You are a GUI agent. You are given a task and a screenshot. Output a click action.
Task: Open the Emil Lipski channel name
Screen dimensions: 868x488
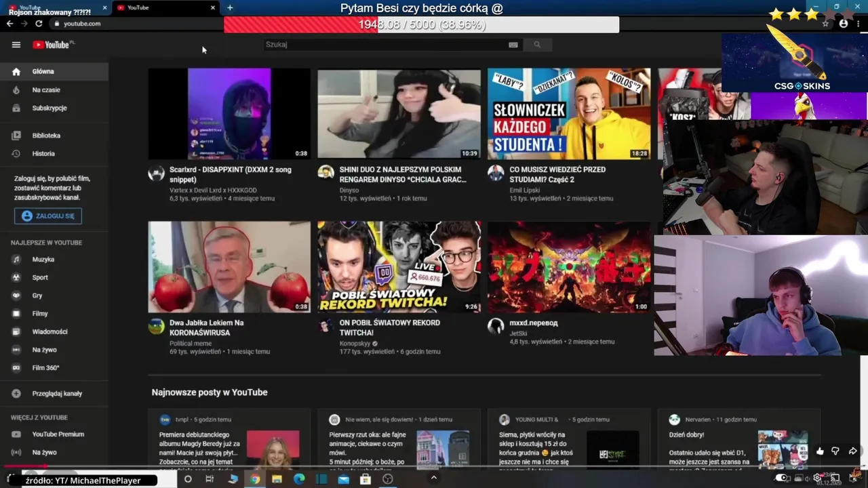(x=525, y=190)
